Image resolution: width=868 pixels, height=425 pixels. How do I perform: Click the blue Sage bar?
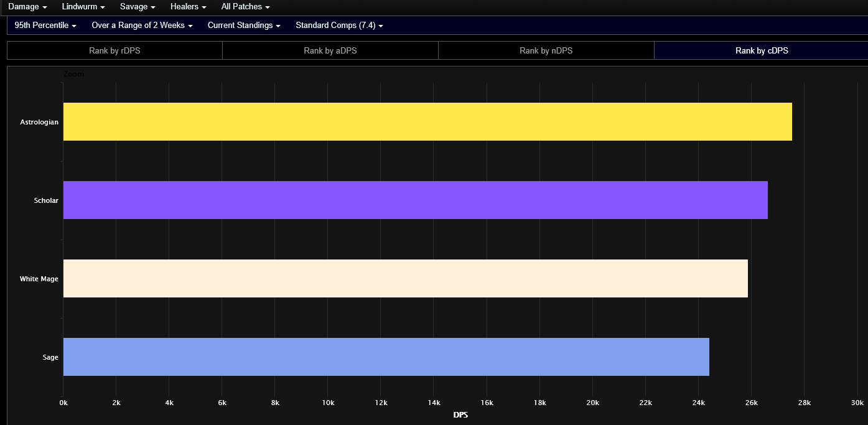[x=386, y=357]
